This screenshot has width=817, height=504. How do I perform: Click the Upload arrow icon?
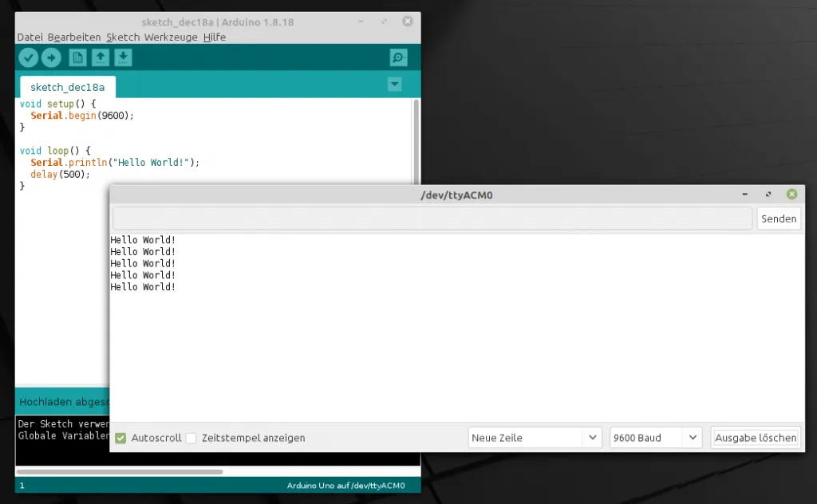coord(51,57)
